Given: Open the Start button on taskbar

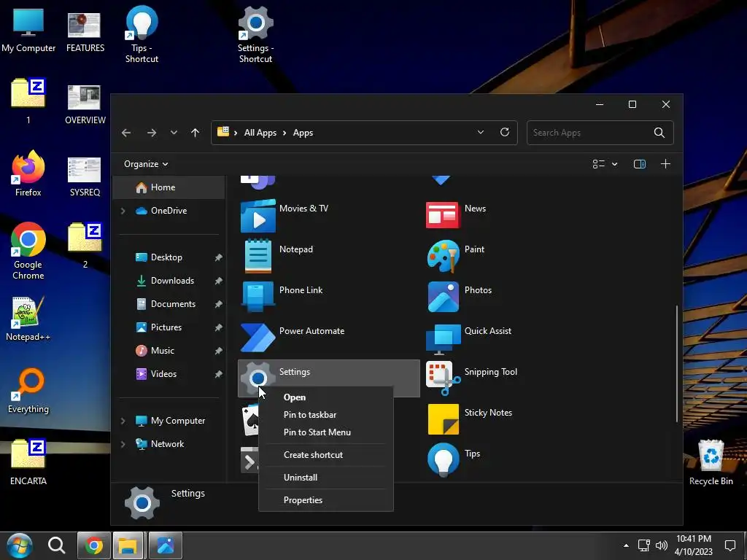Looking at the screenshot, I should pyautogui.click(x=20, y=545).
